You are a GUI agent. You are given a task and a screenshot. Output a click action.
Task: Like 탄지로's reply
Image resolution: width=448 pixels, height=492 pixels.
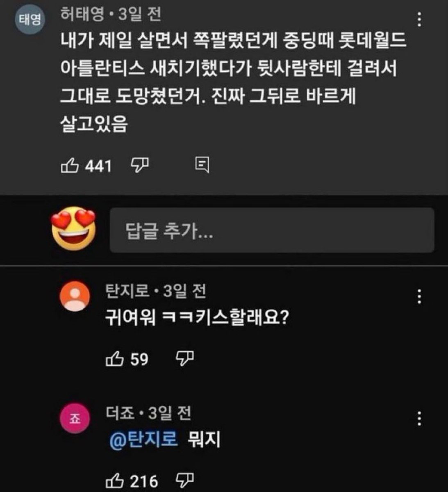pos(115,359)
